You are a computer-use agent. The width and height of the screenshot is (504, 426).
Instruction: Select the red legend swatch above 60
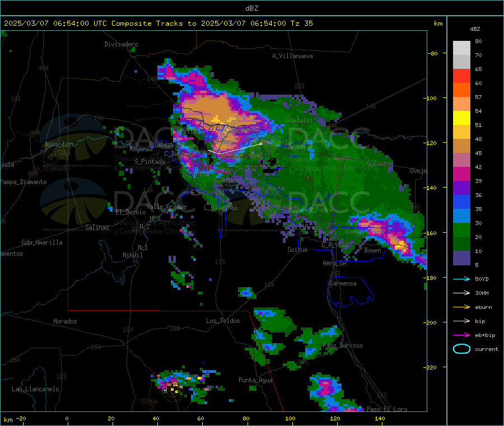point(461,76)
